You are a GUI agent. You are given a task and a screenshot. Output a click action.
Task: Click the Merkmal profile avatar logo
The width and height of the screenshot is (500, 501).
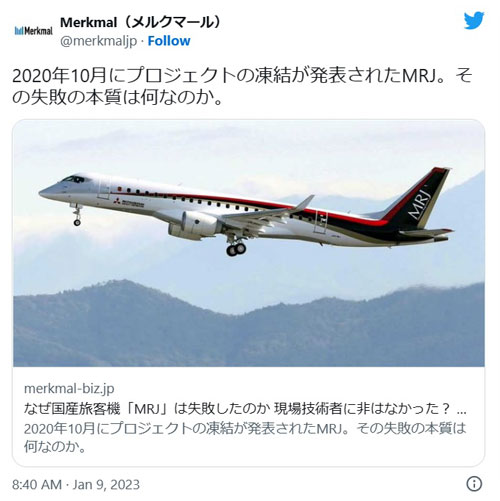click(x=34, y=31)
